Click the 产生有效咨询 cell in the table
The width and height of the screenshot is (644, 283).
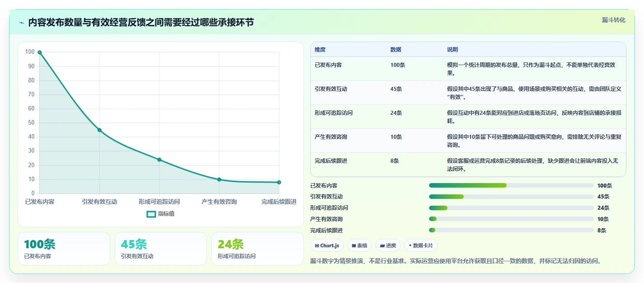coord(331,137)
